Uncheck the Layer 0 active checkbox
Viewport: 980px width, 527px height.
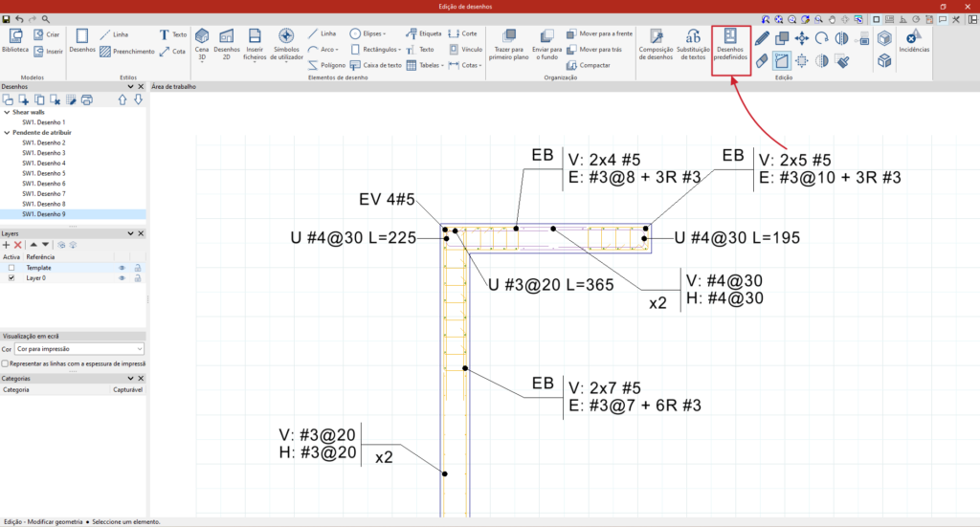tap(11, 278)
